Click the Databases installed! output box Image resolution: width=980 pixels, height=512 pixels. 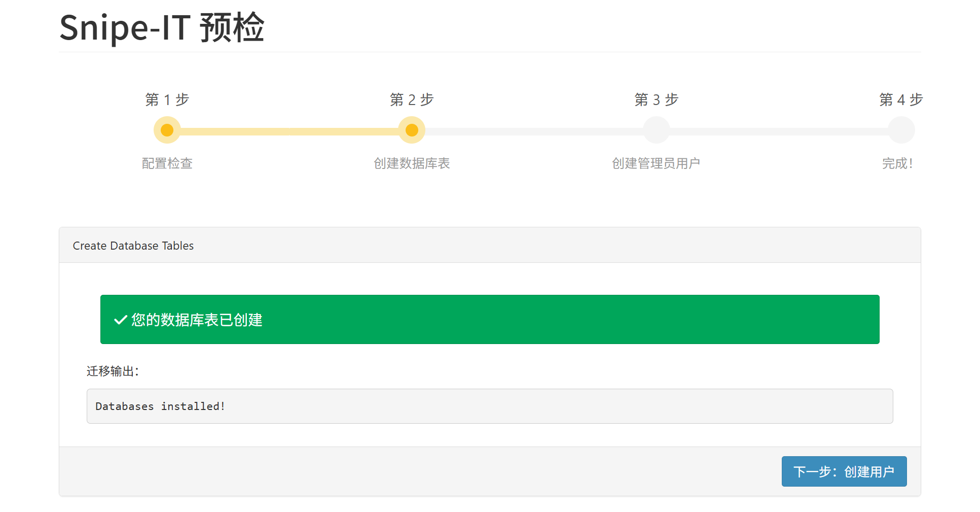pyautogui.click(x=490, y=406)
